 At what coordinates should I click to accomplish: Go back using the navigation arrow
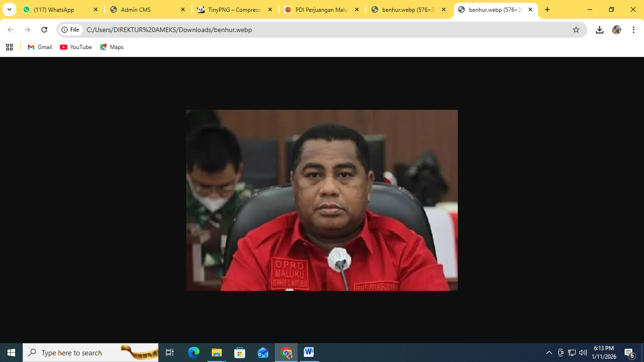pos(10,29)
